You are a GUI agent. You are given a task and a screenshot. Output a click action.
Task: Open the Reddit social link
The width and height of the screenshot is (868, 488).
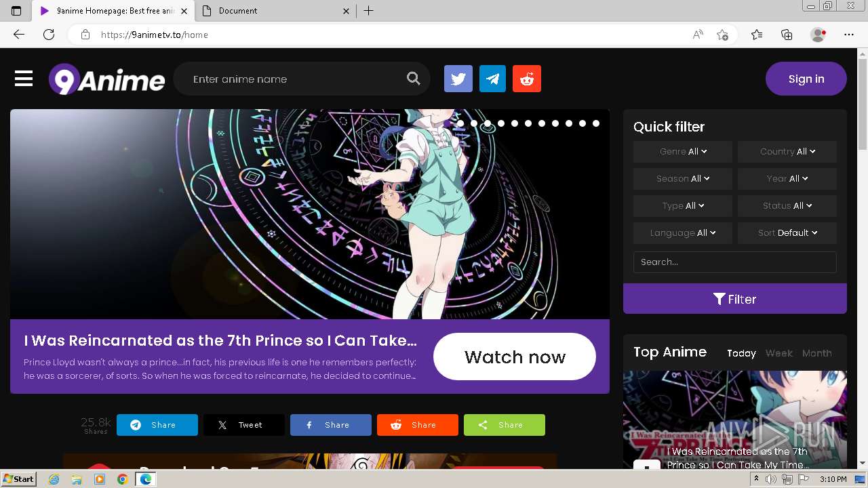tap(527, 79)
